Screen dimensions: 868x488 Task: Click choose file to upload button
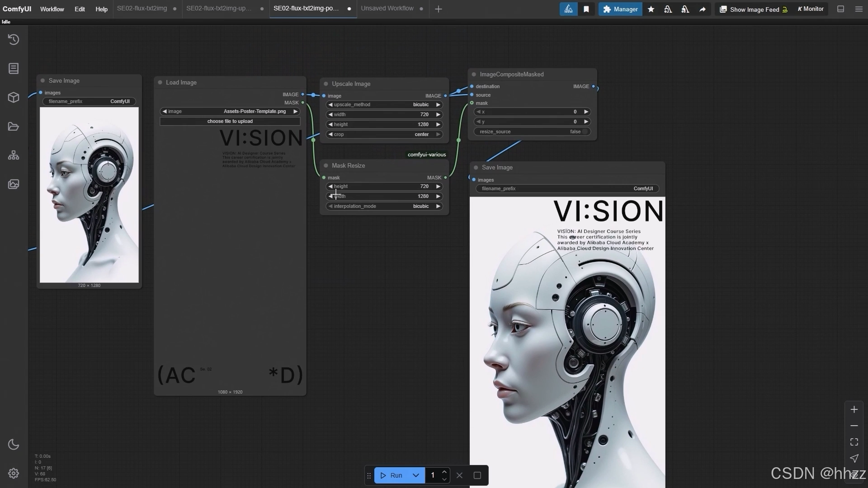(230, 121)
